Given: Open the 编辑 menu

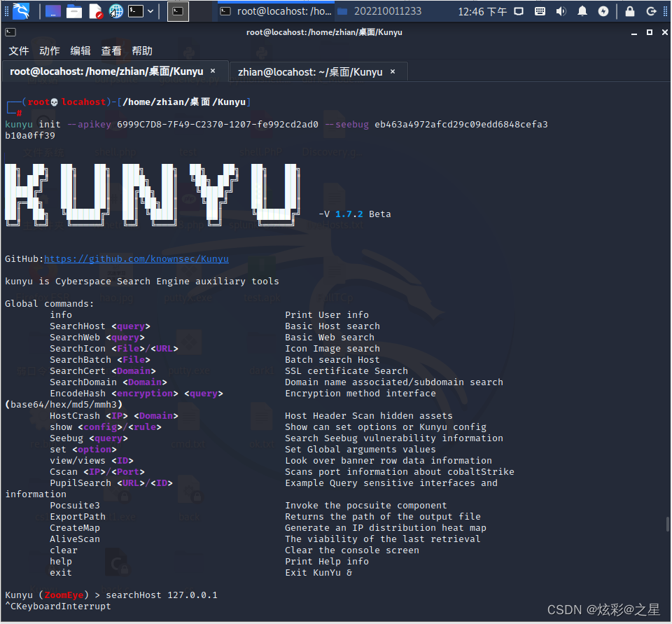Looking at the screenshot, I should [80, 50].
